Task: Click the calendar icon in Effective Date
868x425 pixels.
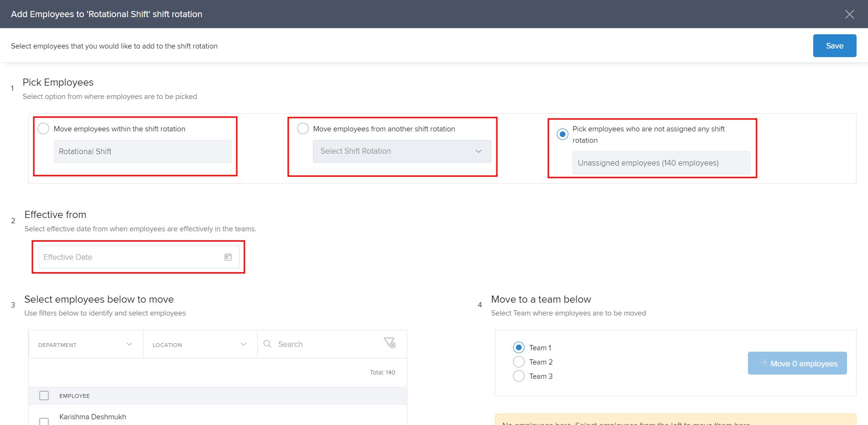Action: [x=228, y=257]
